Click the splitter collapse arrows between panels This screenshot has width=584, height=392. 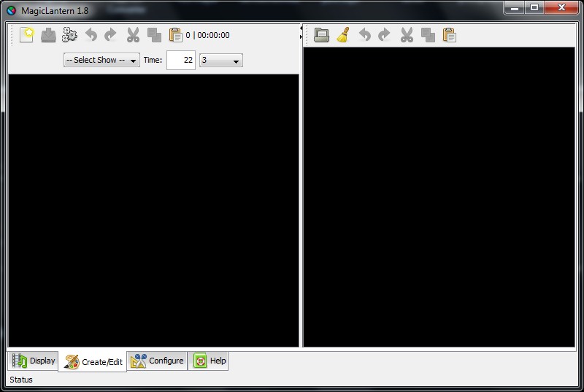[x=301, y=32]
